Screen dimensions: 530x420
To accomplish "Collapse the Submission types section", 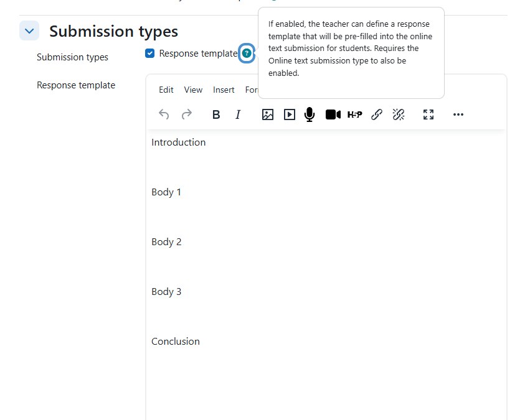I will (x=29, y=31).
